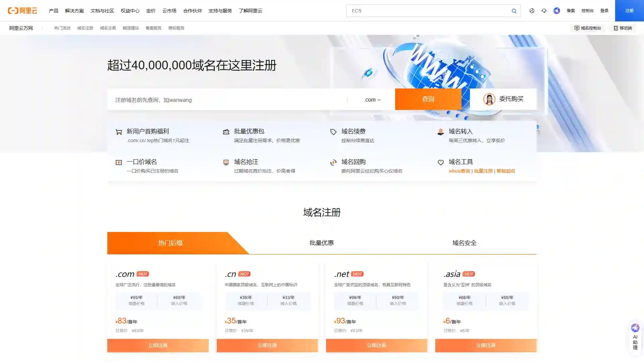Click the ¥90/年 续费价格 cell on .com card

click(x=137, y=300)
